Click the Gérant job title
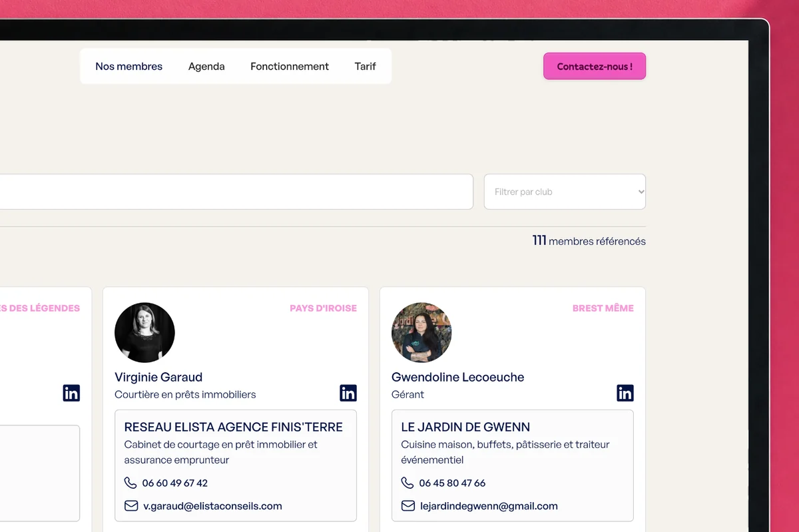Screen dimensions: 799x532 click(407, 394)
